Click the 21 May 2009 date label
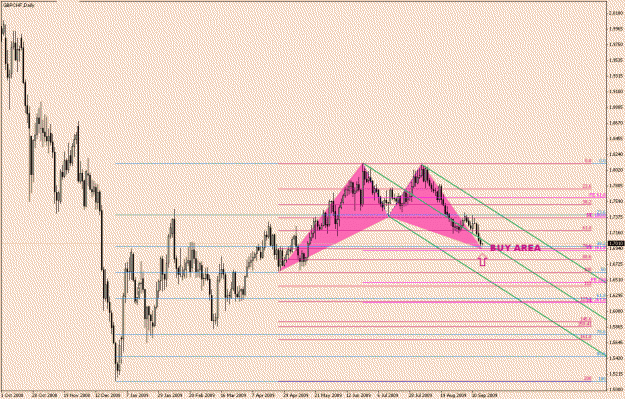Image resolution: width=625 pixels, height=399 pixels. [x=328, y=396]
